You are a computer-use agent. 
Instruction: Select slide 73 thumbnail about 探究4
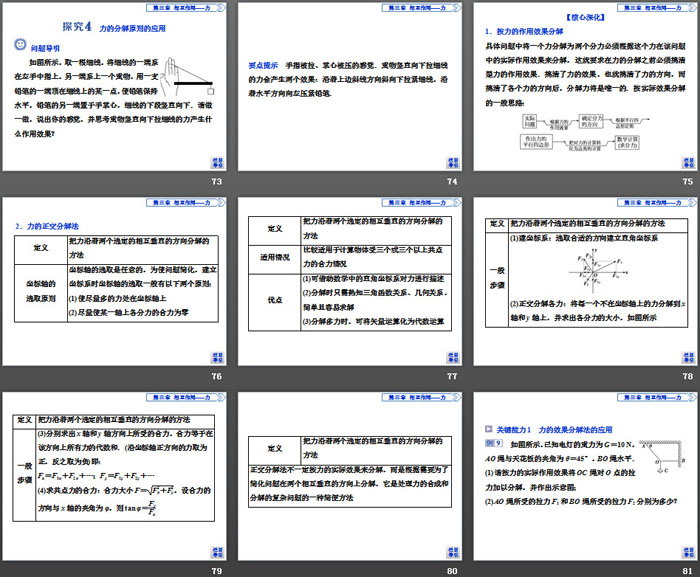click(x=114, y=87)
